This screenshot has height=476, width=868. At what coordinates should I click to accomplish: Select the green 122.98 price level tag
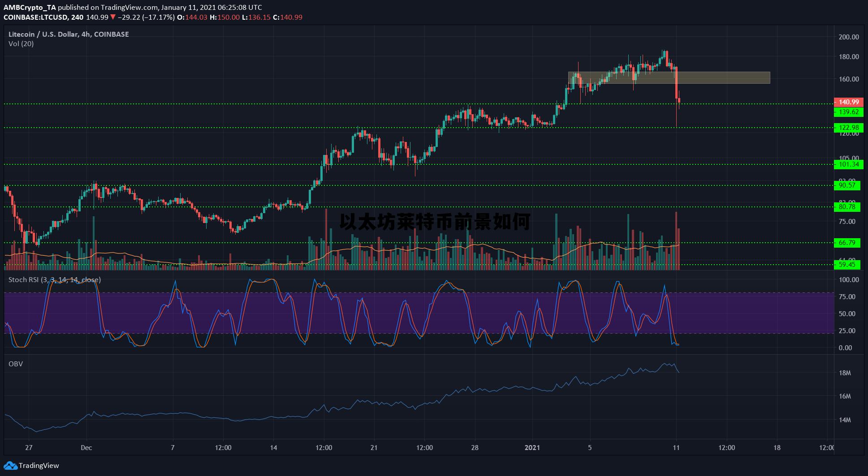click(x=848, y=128)
